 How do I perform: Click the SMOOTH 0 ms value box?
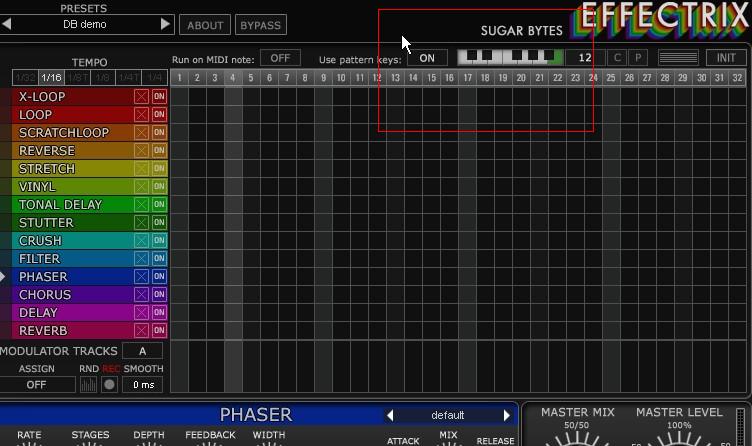(x=142, y=385)
